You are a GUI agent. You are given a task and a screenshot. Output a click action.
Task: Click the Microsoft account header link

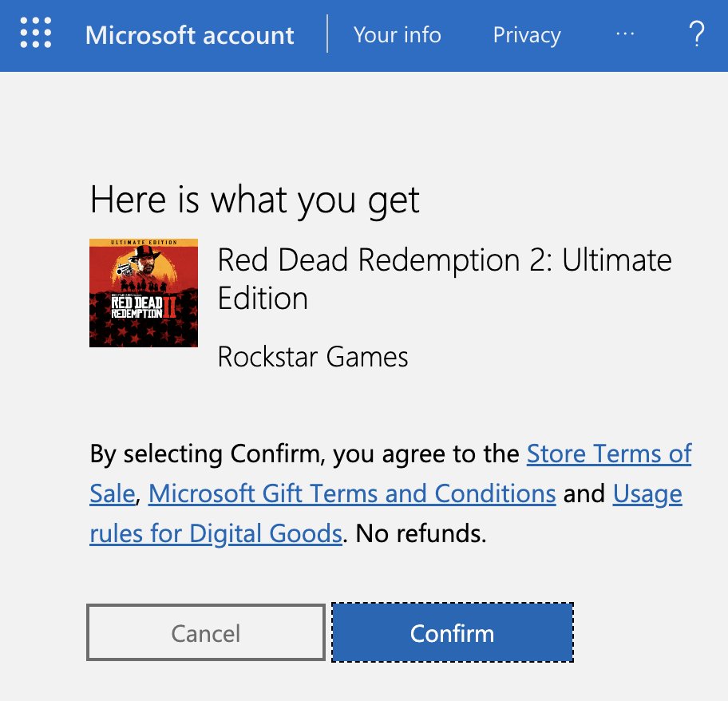(189, 35)
